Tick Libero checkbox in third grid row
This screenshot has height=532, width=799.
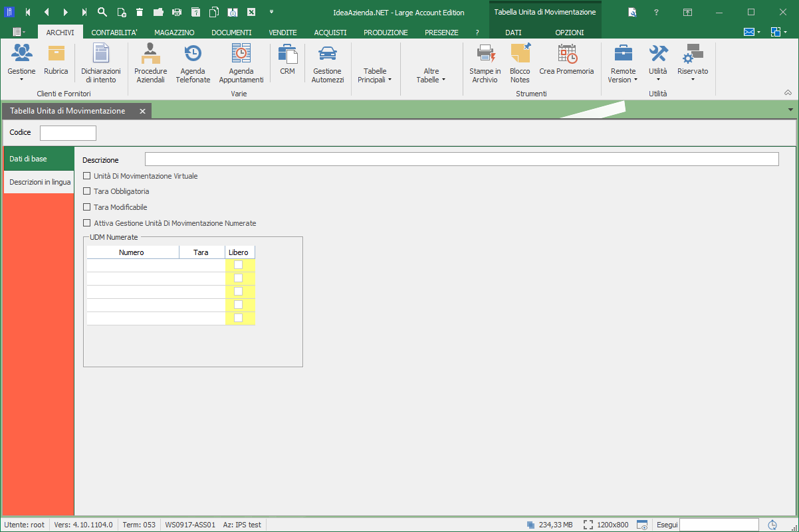[x=238, y=291]
